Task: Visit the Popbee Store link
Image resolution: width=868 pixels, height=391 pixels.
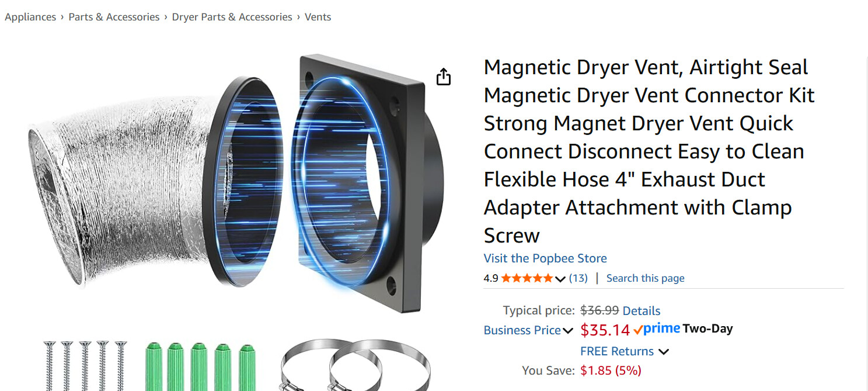Action: pos(545,258)
